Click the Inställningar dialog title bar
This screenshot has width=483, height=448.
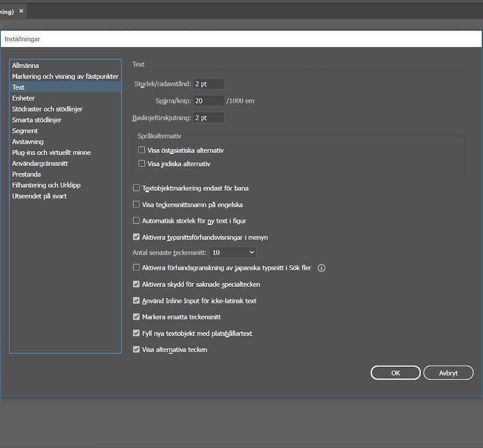[x=241, y=39]
